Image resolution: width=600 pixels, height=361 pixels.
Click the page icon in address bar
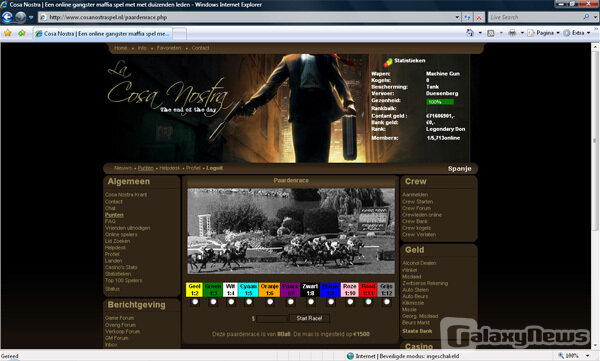tap(43, 17)
